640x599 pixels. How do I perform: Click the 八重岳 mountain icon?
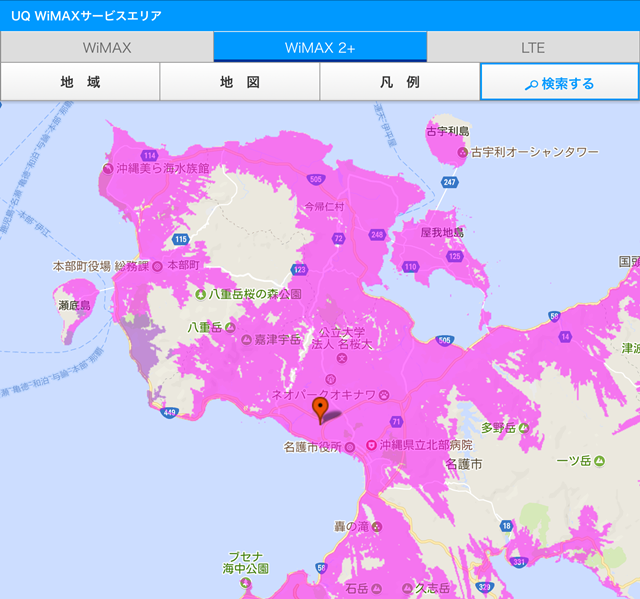(x=230, y=327)
